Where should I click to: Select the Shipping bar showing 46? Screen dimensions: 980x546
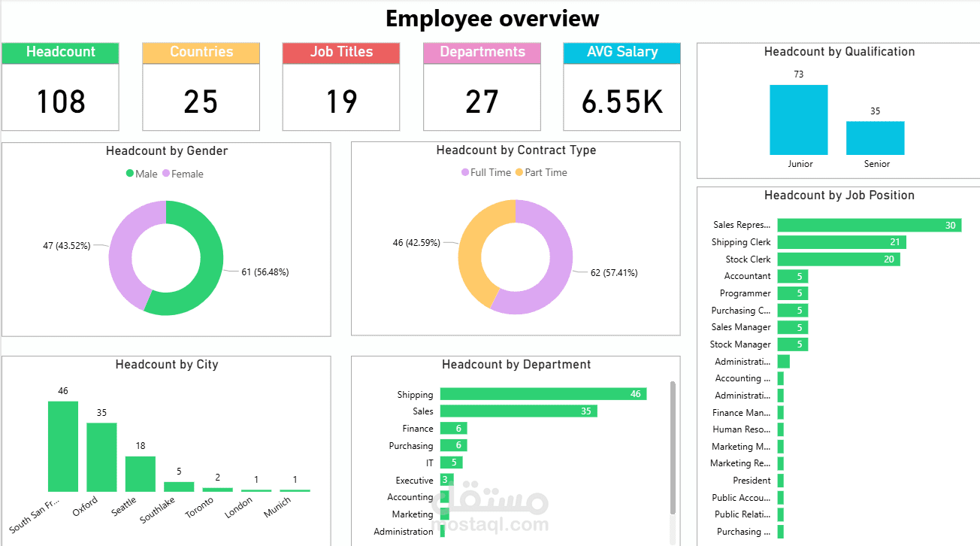pyautogui.click(x=543, y=394)
